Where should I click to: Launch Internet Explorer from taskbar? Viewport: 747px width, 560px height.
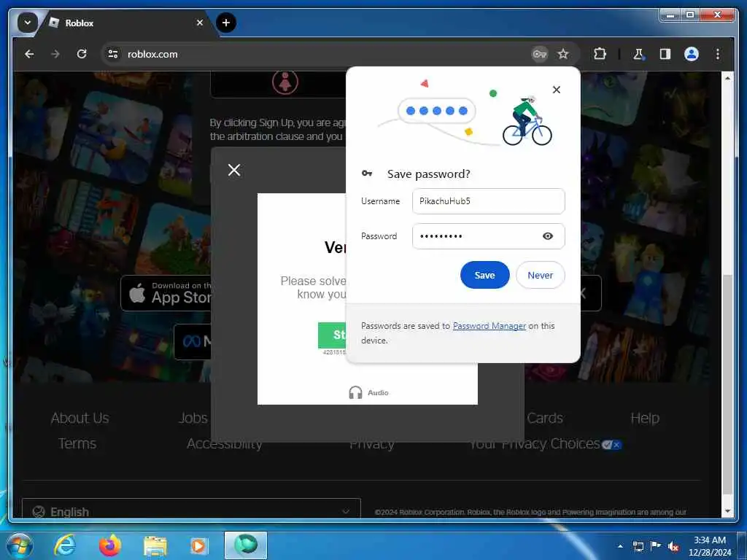pyautogui.click(x=65, y=545)
